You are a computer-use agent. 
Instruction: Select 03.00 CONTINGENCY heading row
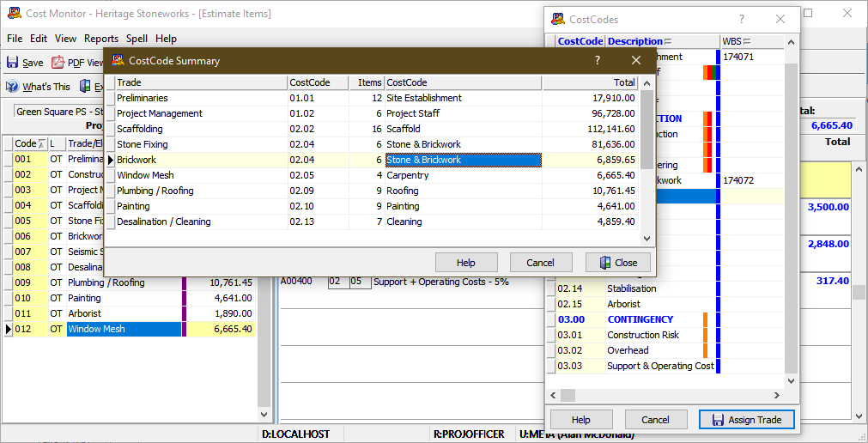pos(666,319)
